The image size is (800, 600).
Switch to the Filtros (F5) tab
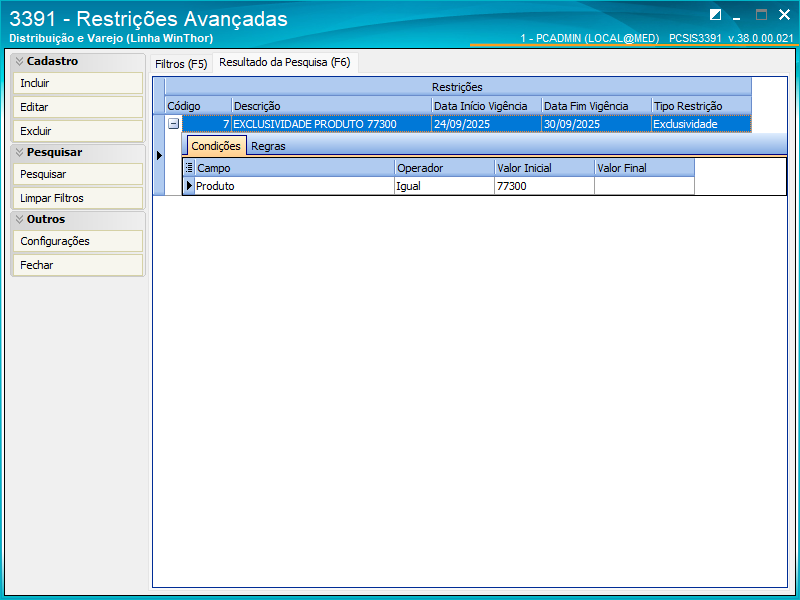point(181,64)
